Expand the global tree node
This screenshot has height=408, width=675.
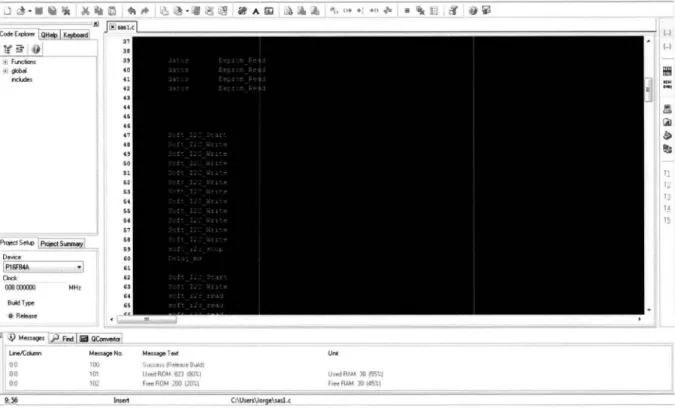click(5, 71)
